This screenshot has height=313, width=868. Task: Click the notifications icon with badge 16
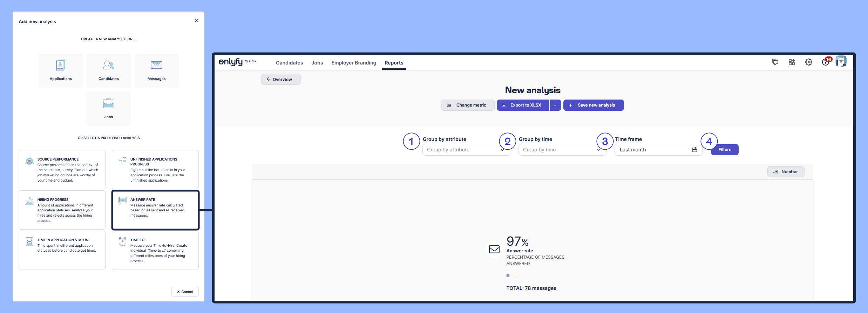pos(826,62)
